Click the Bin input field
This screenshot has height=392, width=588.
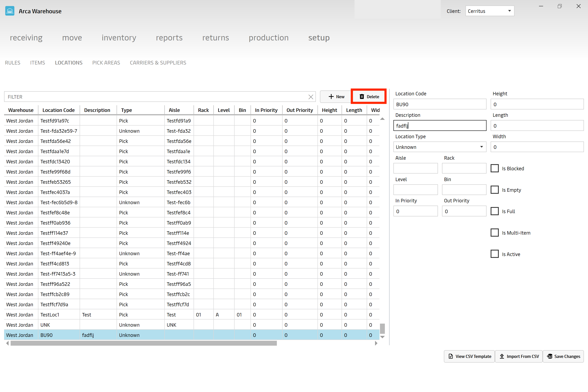[x=464, y=190]
